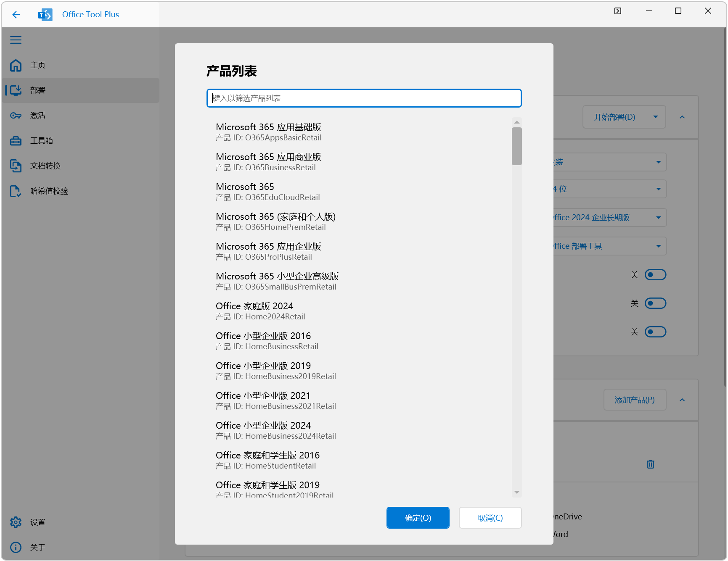
Task: Select Office 家庭版 2024
Action: (x=360, y=311)
